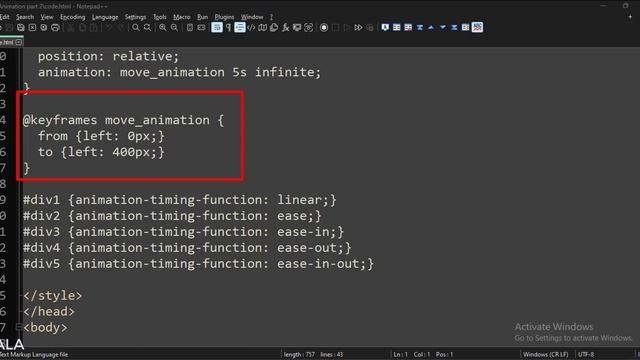Collapse the body fold marker
The image size is (640, 360).
pos(18,327)
